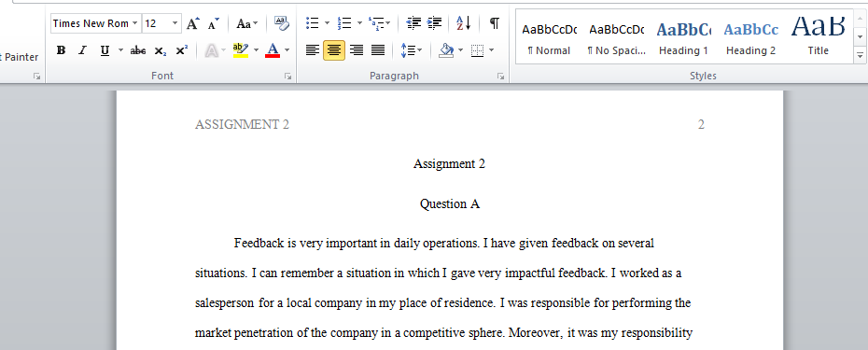Open the font size dropdown arrow
The height and width of the screenshot is (350, 868).
(175, 23)
